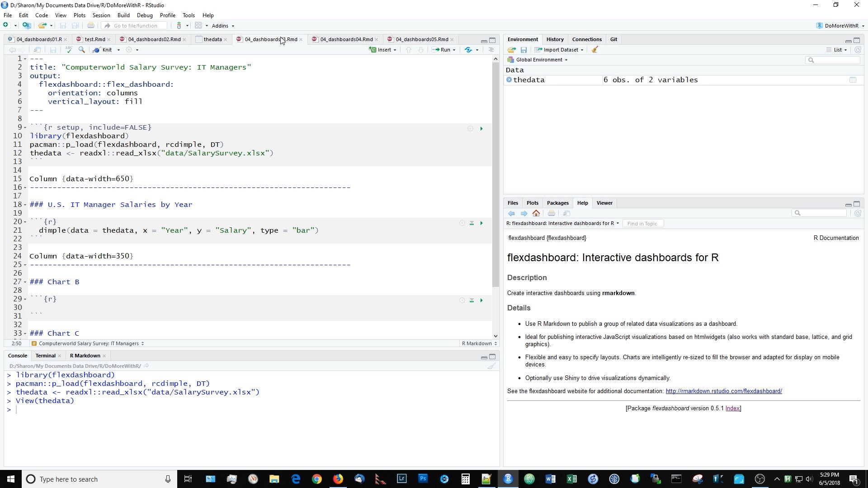Click the version control Git toolbar icon
868x488 pixels.
point(179,25)
